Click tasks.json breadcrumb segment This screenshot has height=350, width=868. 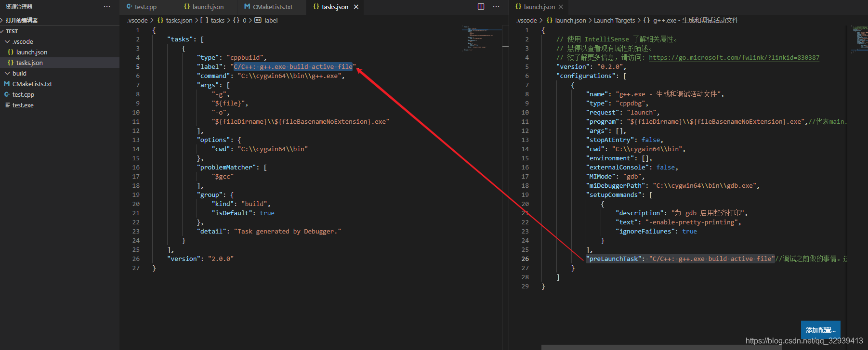[175, 20]
